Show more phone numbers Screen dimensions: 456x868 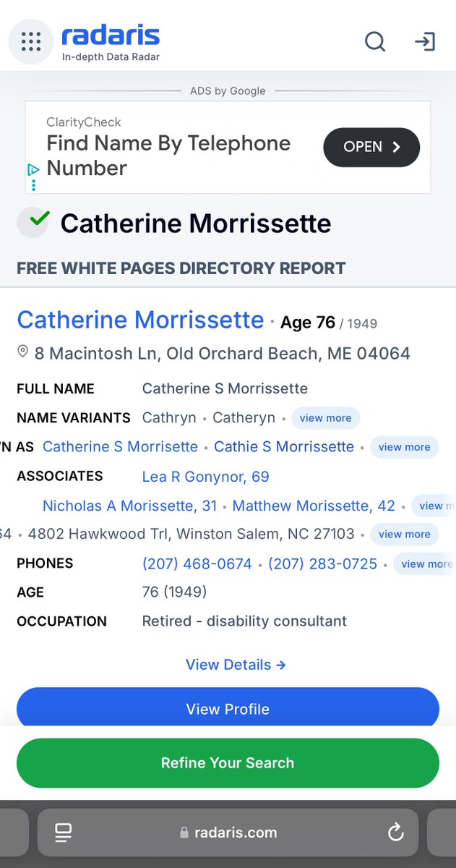pyautogui.click(x=425, y=563)
